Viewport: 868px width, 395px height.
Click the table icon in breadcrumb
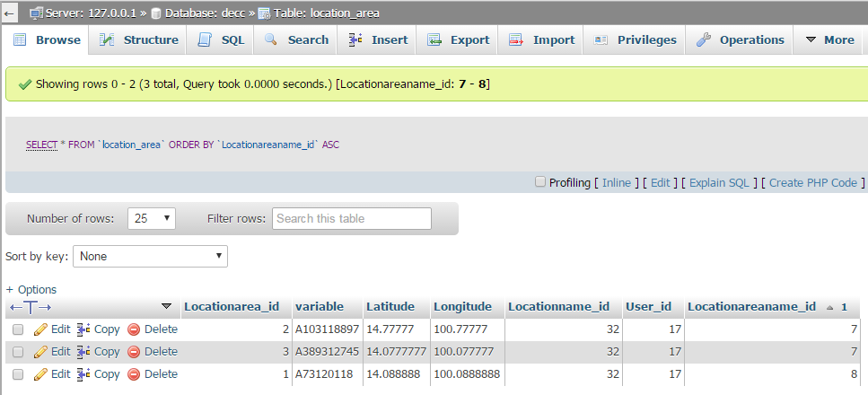[265, 13]
